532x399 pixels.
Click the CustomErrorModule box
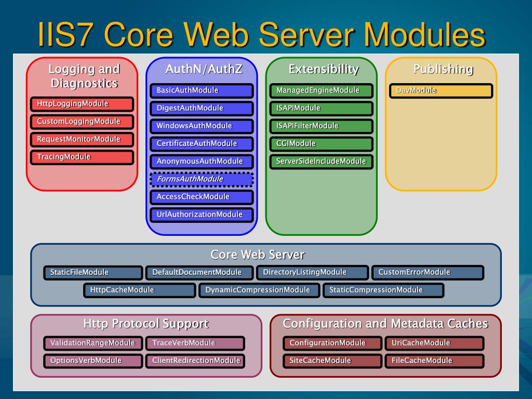428,272
